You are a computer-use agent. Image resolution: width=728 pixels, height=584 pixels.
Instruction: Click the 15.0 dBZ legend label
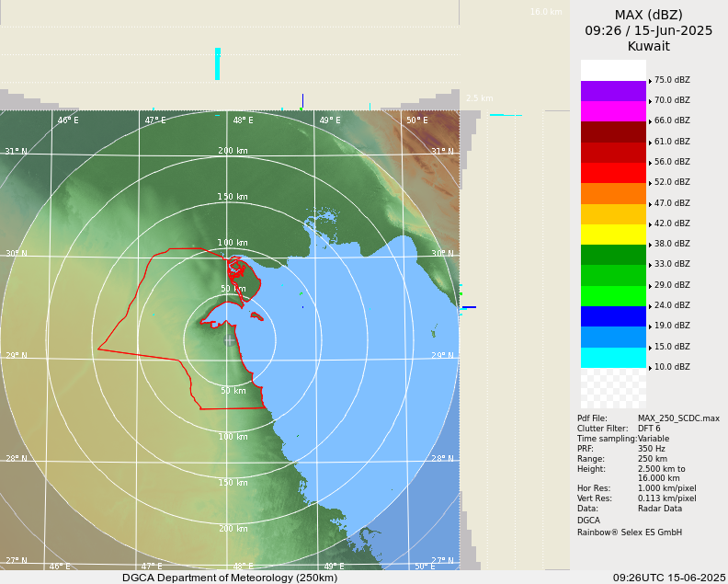click(672, 347)
